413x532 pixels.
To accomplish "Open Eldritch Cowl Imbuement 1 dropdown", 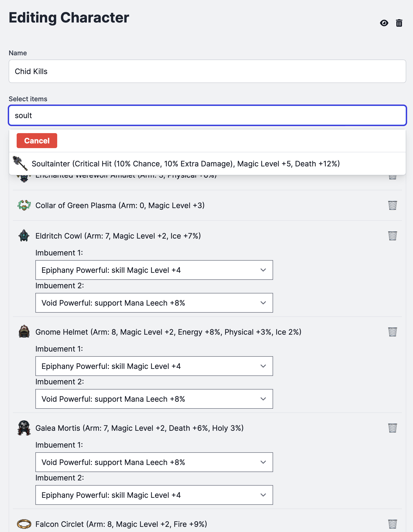I will coord(154,270).
